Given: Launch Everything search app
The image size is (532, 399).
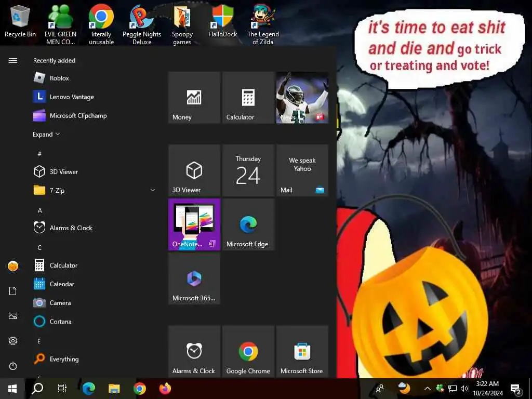Looking at the screenshot, I should [94, 358].
